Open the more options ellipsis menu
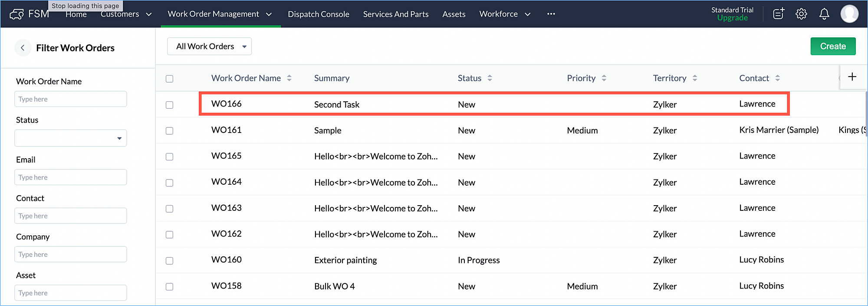 551,14
